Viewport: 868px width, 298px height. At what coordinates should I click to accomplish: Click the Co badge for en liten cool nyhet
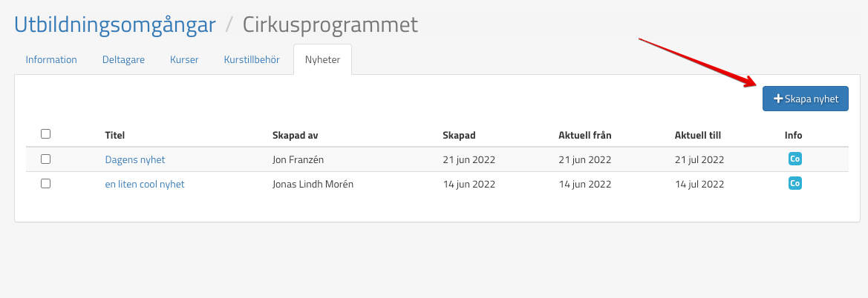[794, 183]
